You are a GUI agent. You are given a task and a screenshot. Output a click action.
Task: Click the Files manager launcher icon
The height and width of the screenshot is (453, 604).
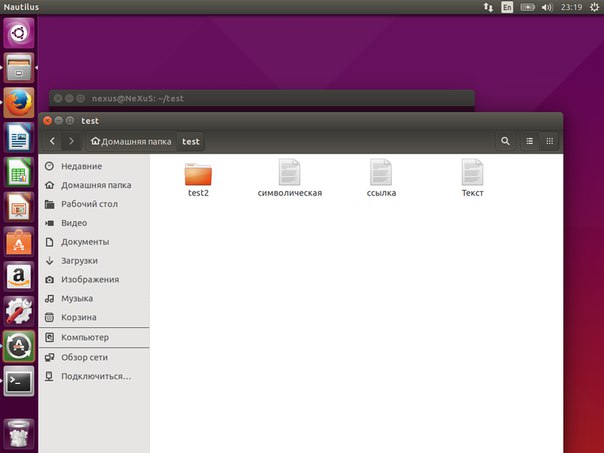18,68
